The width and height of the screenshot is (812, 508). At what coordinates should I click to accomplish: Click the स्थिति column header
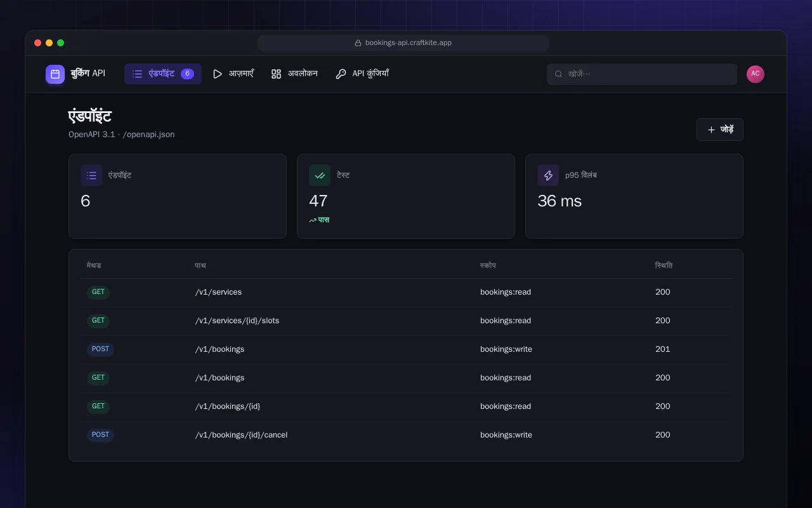[x=664, y=265]
